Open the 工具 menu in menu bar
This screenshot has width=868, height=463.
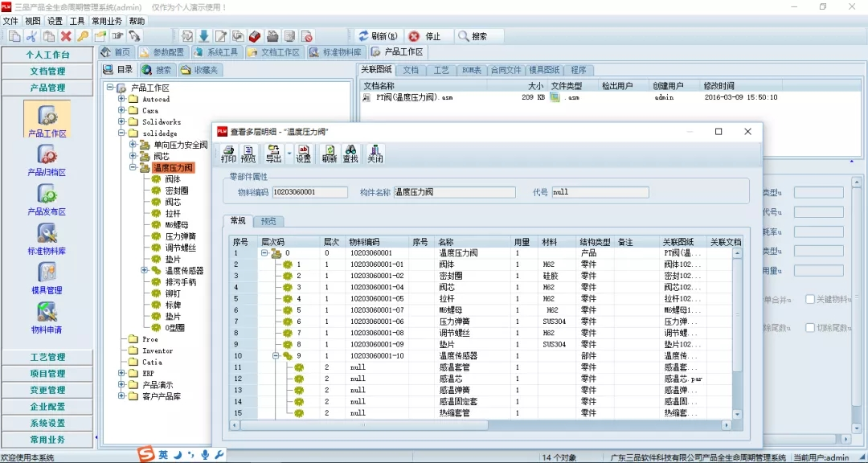[x=77, y=21]
